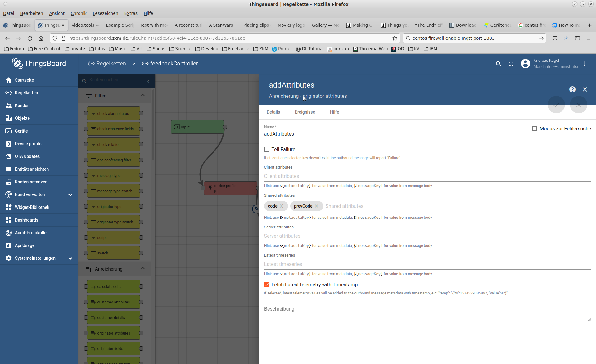Toggle fullscreen mode in the top bar
The width and height of the screenshot is (596, 364).
511,64
